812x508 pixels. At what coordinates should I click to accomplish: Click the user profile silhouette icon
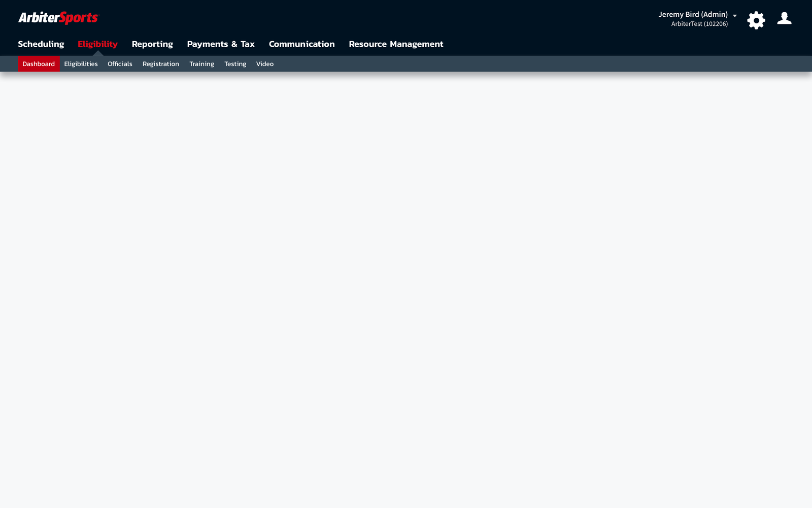click(784, 18)
